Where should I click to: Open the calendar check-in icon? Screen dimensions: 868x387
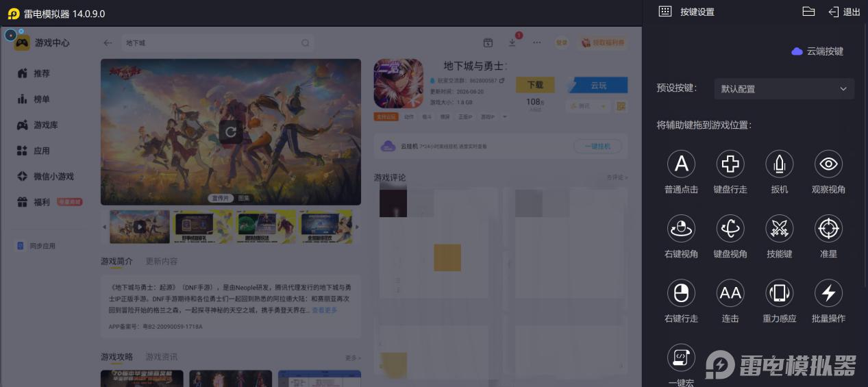(488, 42)
